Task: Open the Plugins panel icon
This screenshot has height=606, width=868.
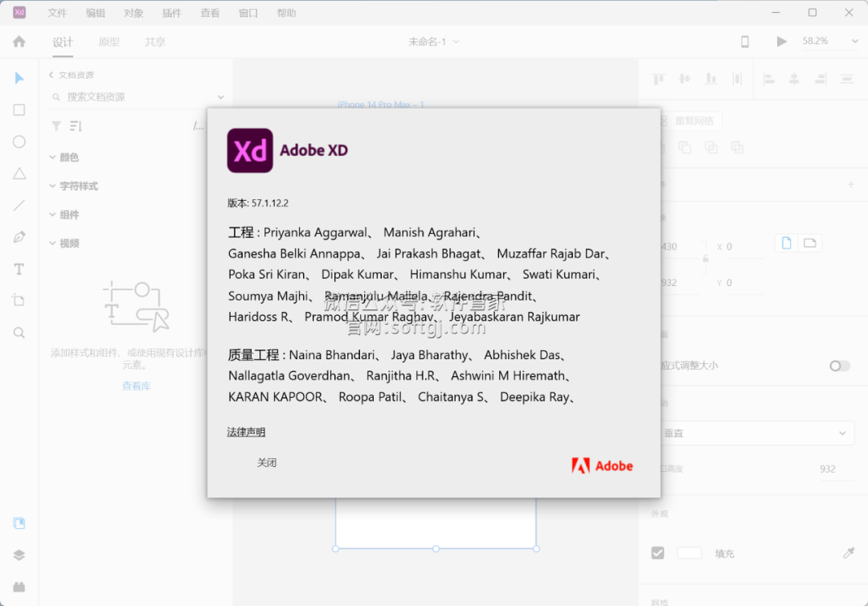Action: point(19,587)
